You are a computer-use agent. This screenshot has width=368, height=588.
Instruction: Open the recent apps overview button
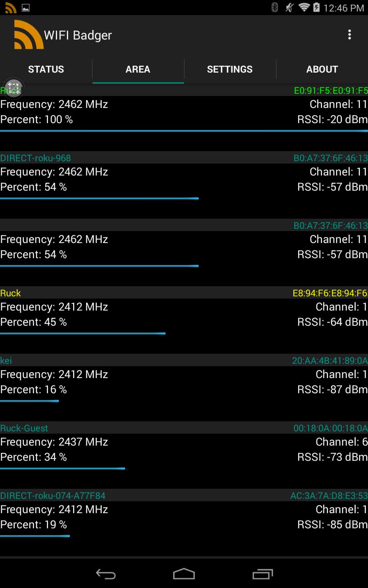tap(263, 574)
